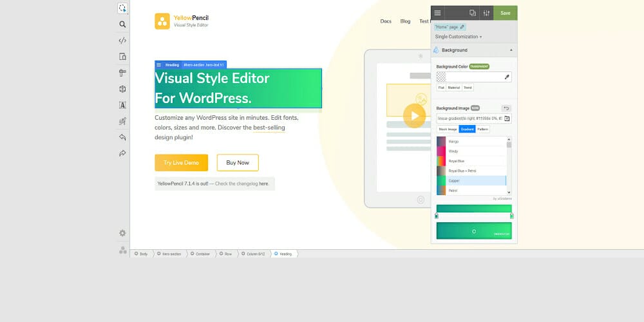The height and width of the screenshot is (322, 644).
Task: Play the video on tablet illustration
Action: click(x=414, y=116)
